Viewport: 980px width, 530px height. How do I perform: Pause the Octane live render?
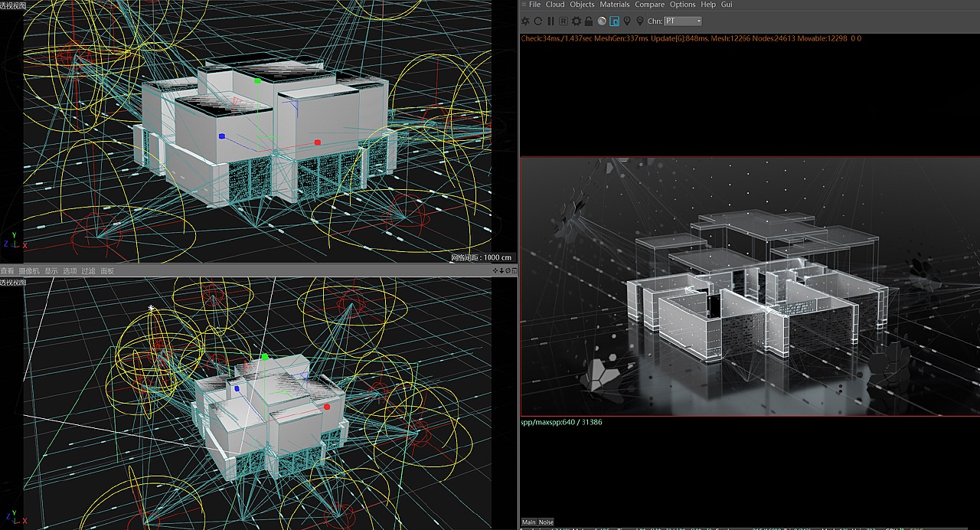click(550, 21)
